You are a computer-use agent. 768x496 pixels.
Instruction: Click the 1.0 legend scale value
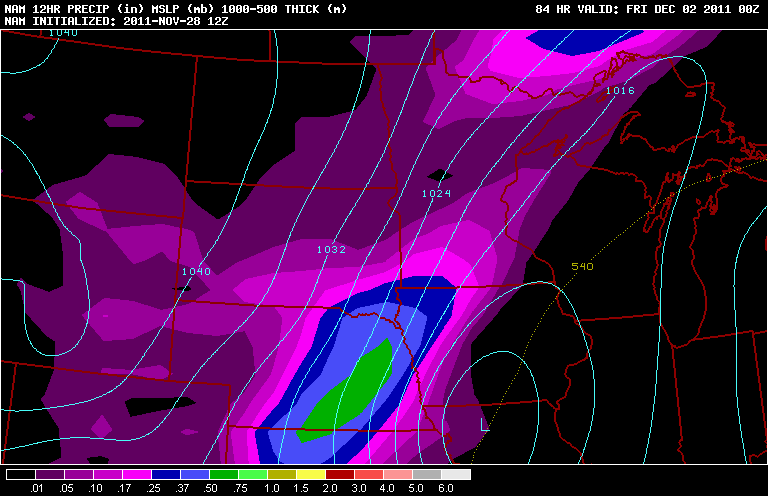click(x=272, y=488)
